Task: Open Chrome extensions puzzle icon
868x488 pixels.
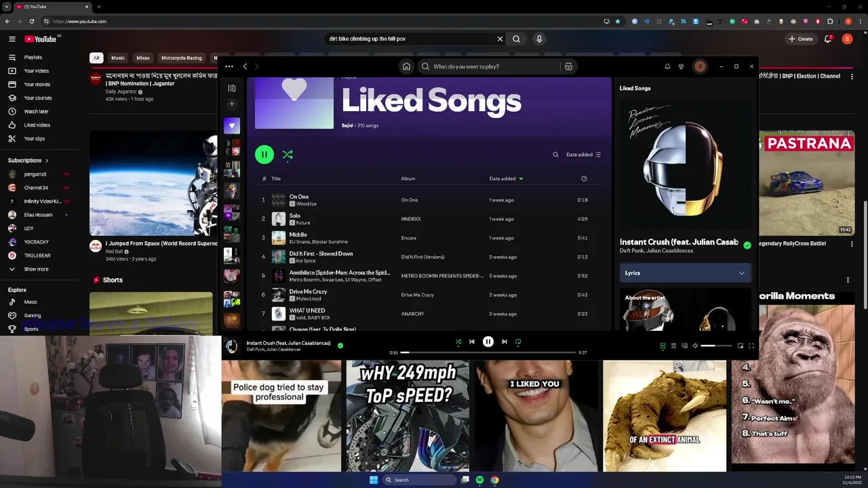Action: (x=829, y=21)
